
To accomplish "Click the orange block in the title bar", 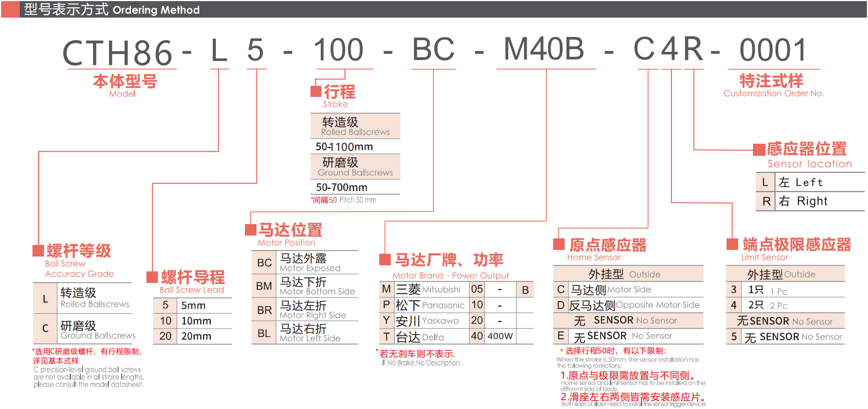I will pos(10,9).
